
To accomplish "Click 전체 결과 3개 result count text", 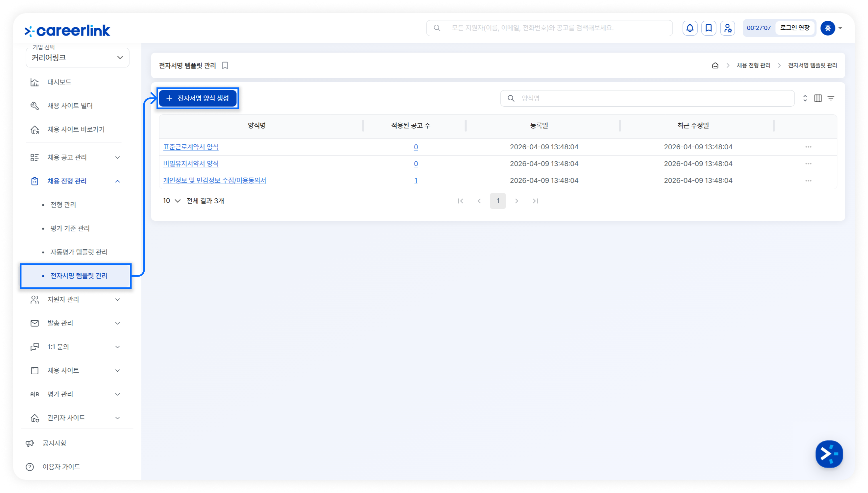I will tap(205, 201).
